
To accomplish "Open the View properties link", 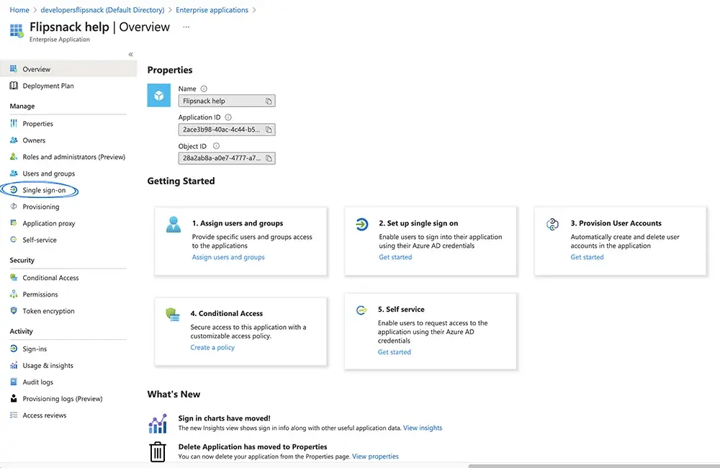I will point(375,457).
